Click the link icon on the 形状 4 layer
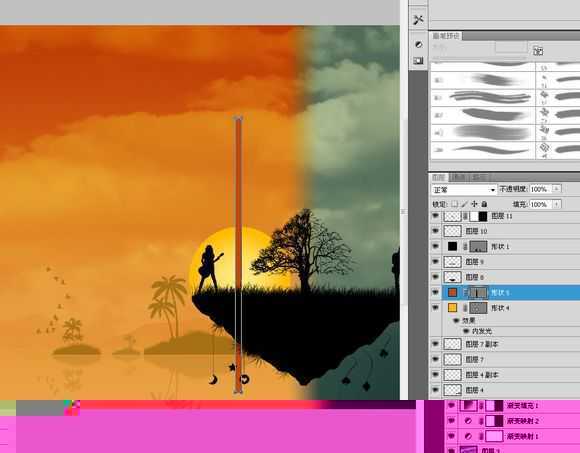This screenshot has height=453, width=580. pos(465,308)
